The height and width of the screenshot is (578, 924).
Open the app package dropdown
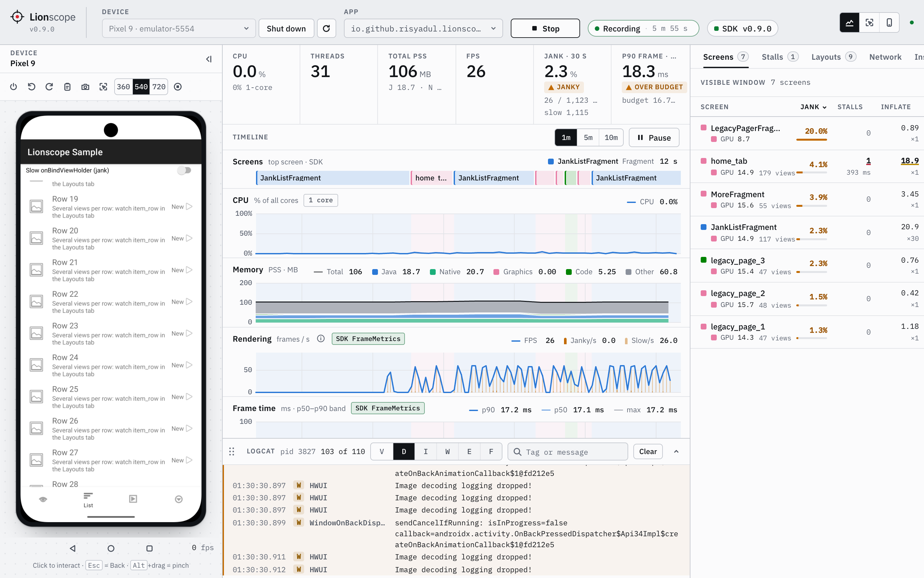(423, 28)
